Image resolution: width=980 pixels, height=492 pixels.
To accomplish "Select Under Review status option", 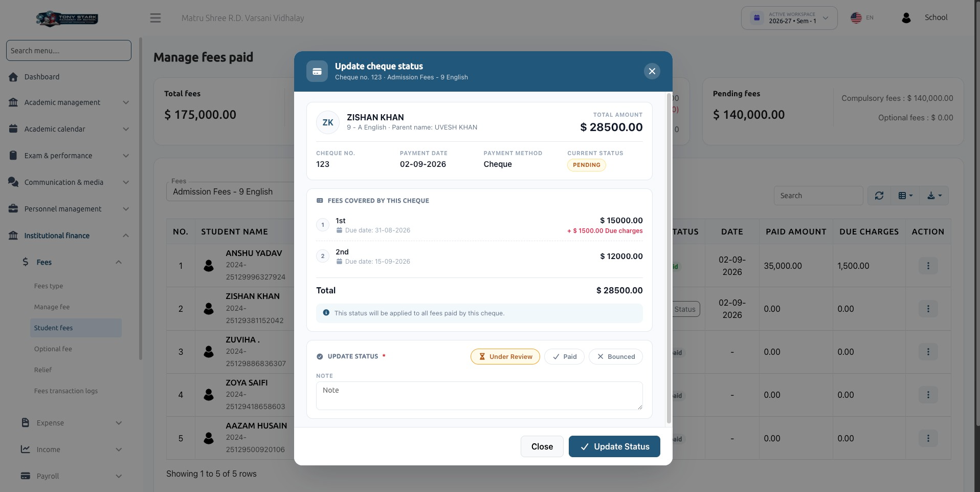I will click(x=505, y=357).
